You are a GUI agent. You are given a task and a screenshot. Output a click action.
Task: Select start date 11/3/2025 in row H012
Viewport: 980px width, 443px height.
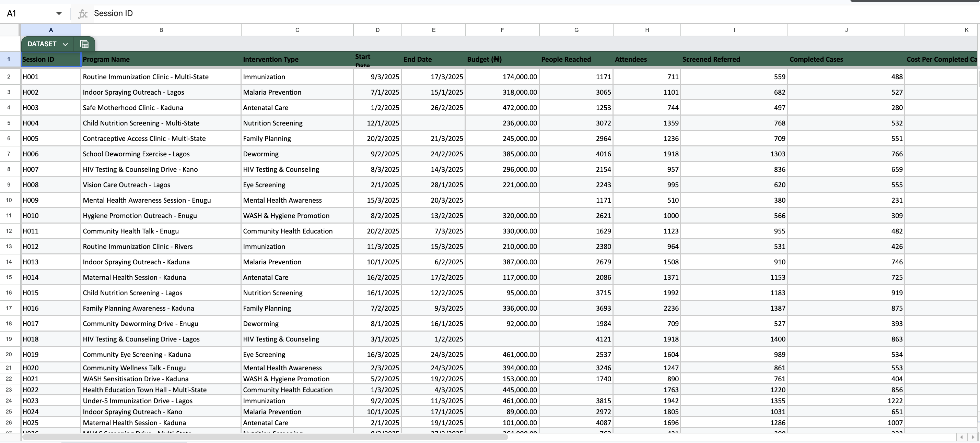(377, 247)
